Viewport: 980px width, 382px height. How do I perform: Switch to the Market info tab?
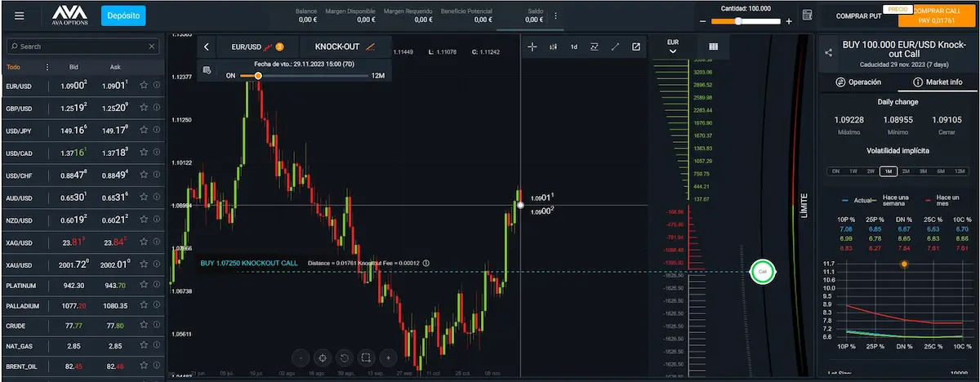click(x=938, y=82)
